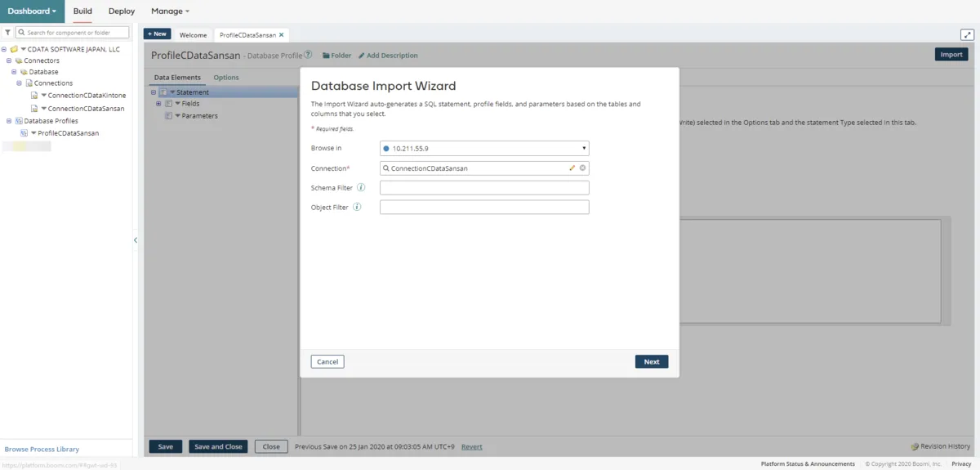Close the ProfileCDataSansan tab with X
The width and height of the screenshot is (980, 470).
[282, 35]
